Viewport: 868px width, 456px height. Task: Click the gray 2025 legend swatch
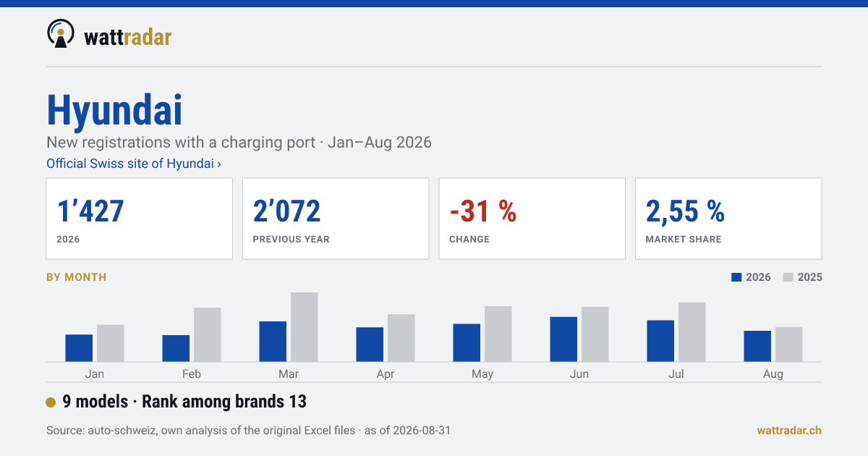788,277
